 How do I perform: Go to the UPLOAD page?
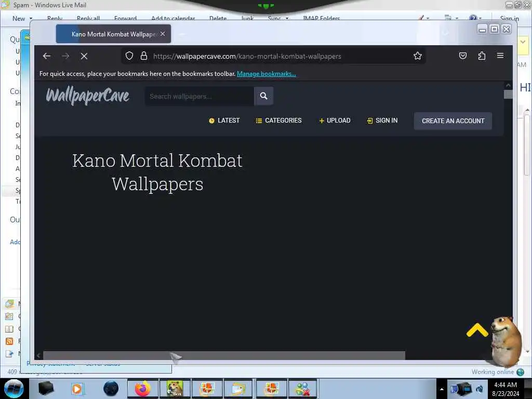pos(335,121)
